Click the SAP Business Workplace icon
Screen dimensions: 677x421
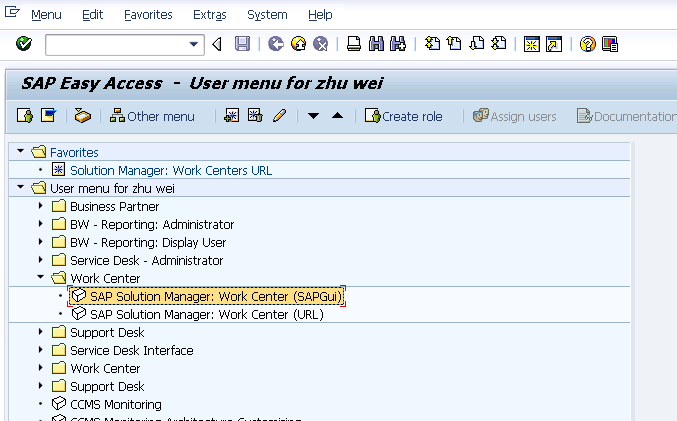pos(82,116)
